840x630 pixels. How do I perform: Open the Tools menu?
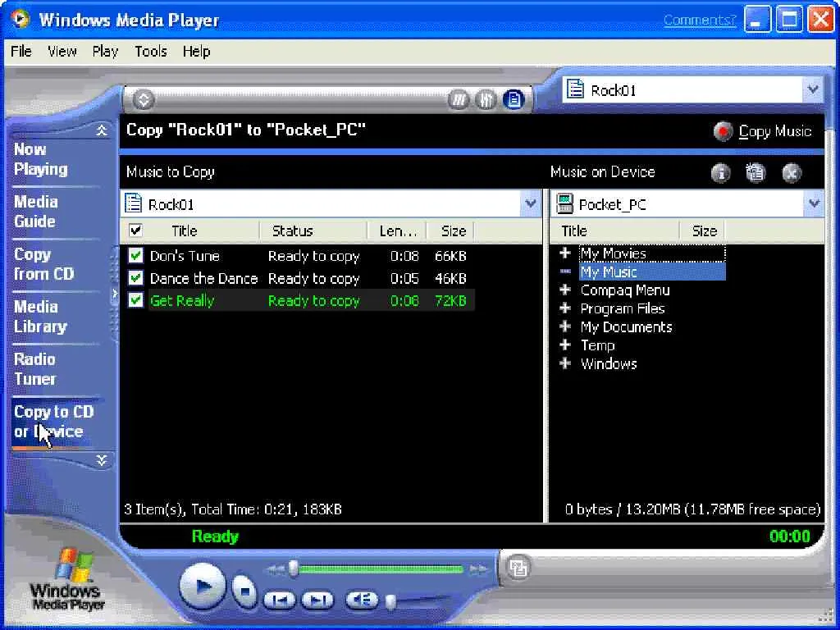click(x=151, y=52)
